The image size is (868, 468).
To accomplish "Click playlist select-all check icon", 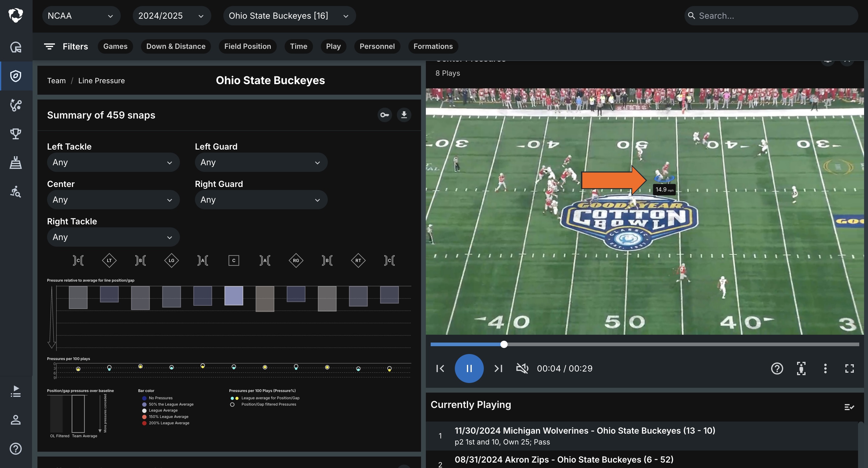I will pyautogui.click(x=849, y=407).
